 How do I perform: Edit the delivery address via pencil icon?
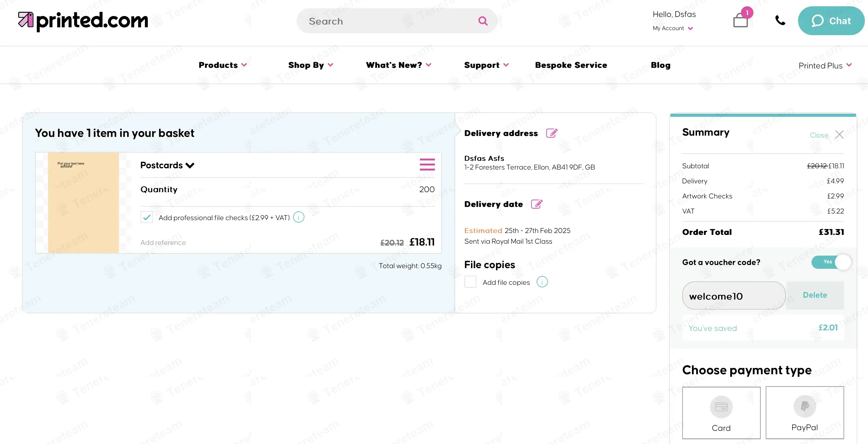(552, 133)
